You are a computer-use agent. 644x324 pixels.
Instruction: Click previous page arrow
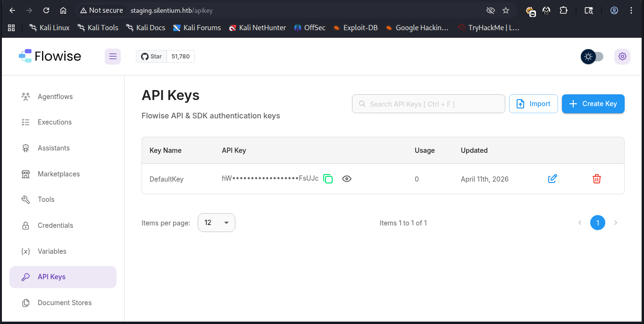580,223
